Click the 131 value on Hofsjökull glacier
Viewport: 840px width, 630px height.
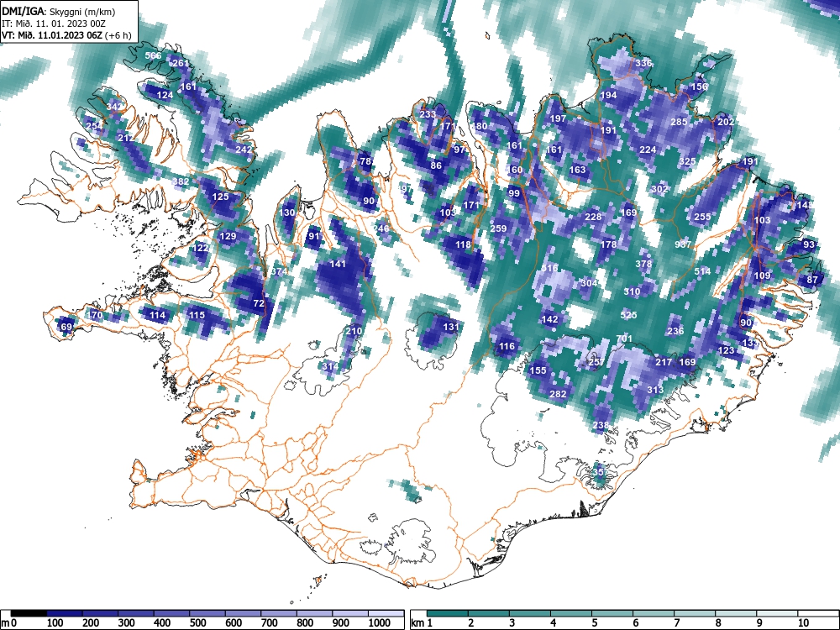coord(452,327)
